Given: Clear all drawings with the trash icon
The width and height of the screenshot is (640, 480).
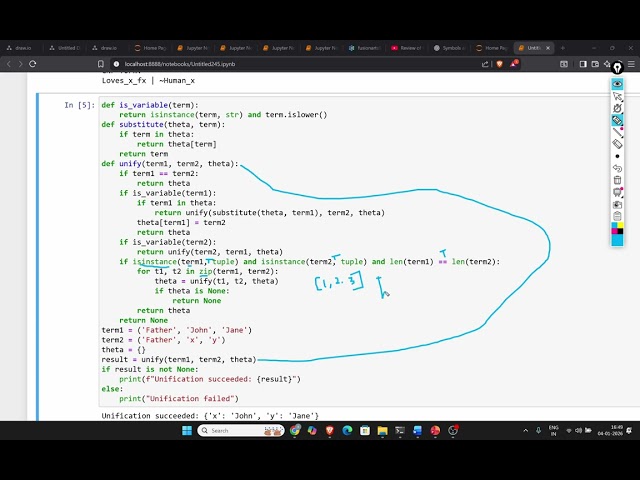Looking at the screenshot, I should tap(617, 180).
